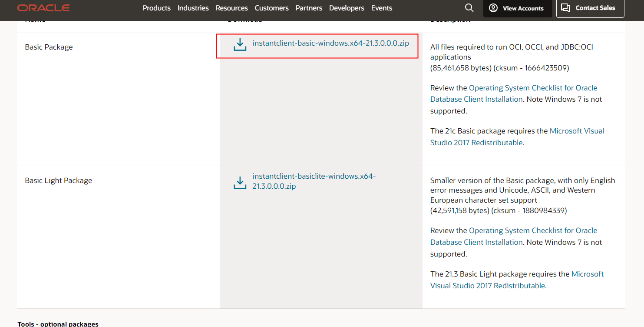Open Operating System Checklist link under Basic Light Package
The width and height of the screenshot is (644, 327).
(x=533, y=230)
